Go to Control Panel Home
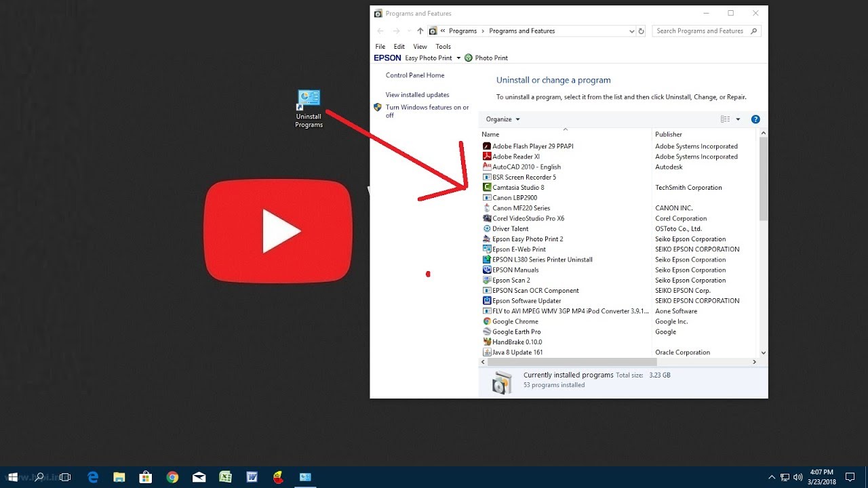This screenshot has width=868, height=488. click(415, 75)
